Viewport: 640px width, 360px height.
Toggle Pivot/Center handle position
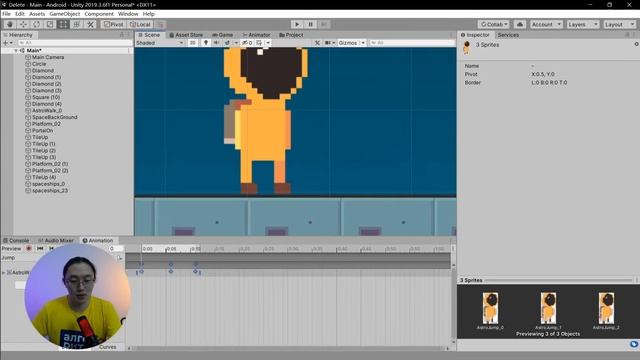(x=113, y=24)
